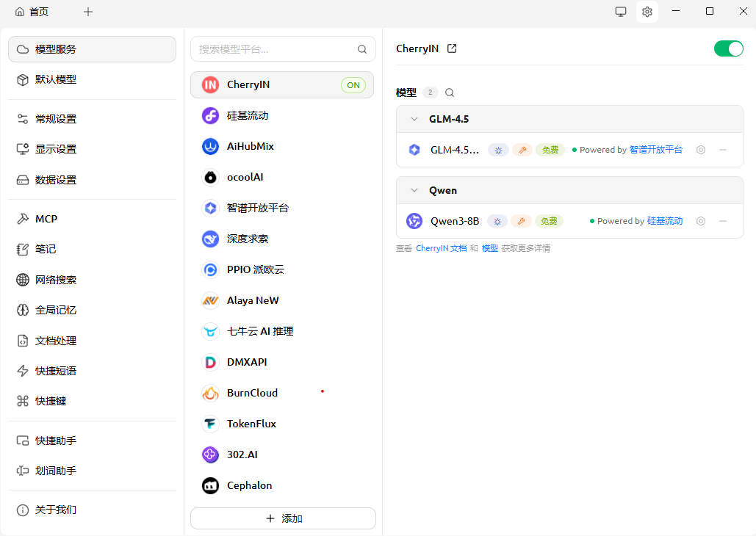
Task: Open 全局记忆 settings section
Action: point(92,311)
